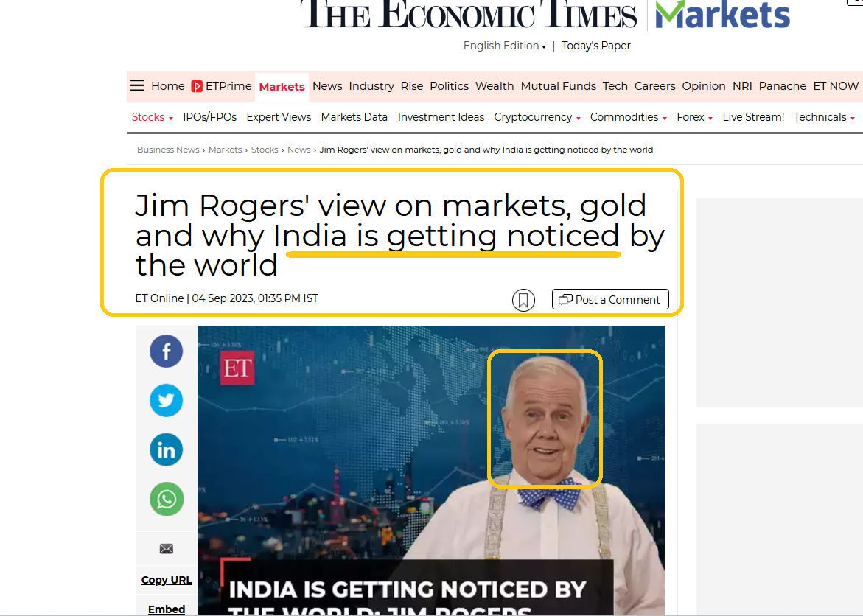
Task: Email this article using envelope icon
Action: point(167,548)
